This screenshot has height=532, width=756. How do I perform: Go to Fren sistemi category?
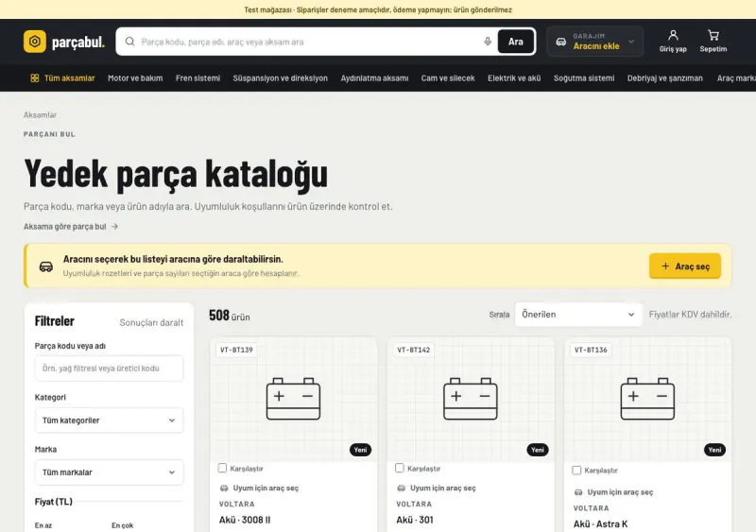(198, 78)
